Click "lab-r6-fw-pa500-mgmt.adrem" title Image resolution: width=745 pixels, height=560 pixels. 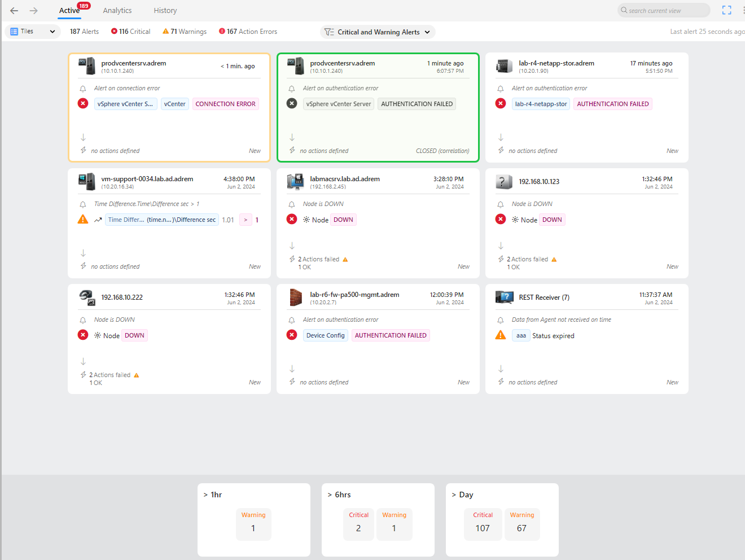coord(354,295)
